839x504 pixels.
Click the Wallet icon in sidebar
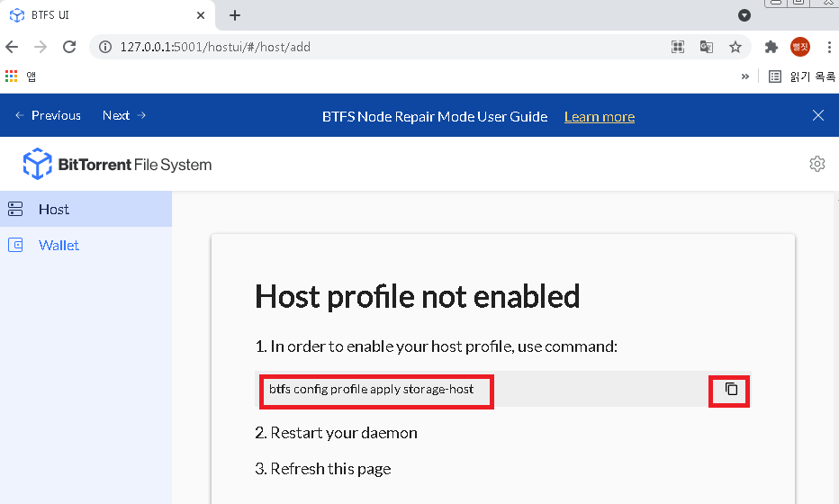pos(15,245)
